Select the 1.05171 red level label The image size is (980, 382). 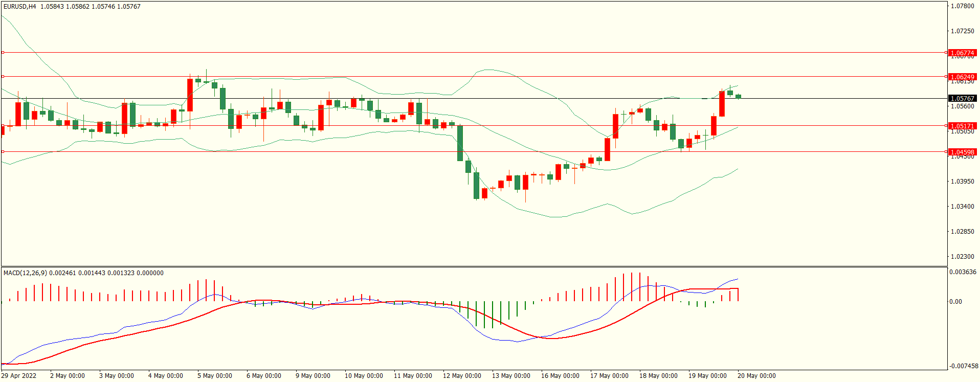(x=962, y=126)
